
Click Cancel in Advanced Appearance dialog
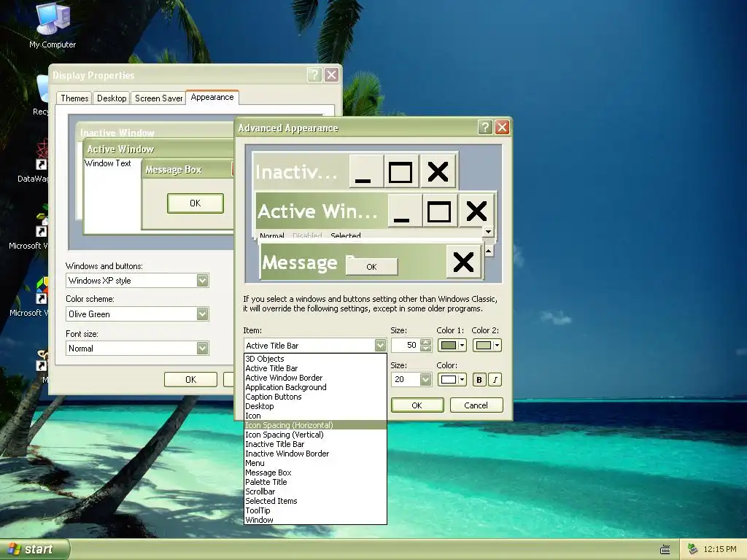click(x=476, y=405)
